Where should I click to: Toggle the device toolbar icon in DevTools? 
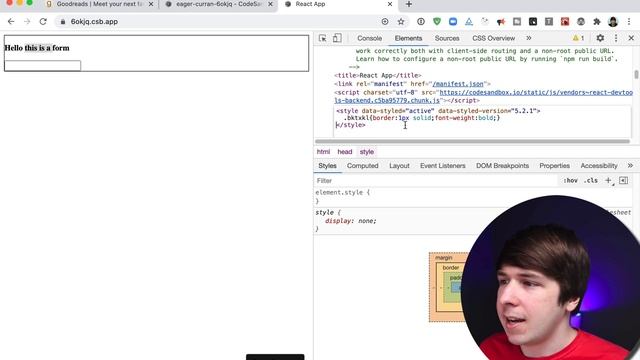coord(337,38)
